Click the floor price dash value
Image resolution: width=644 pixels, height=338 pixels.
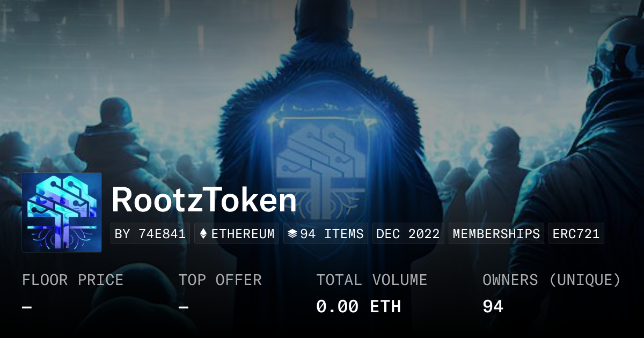(x=27, y=307)
